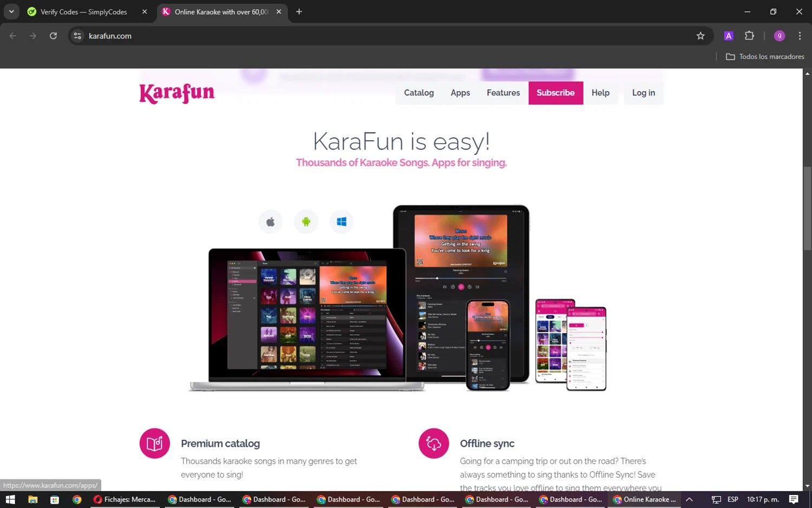Open the Features menu
The image size is (812, 508).
[503, 93]
